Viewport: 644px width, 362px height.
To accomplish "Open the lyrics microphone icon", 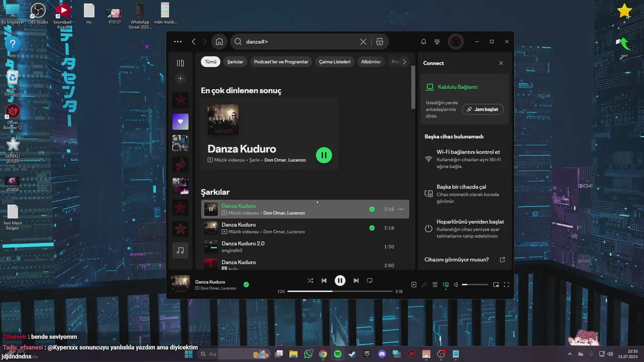I will point(424,285).
